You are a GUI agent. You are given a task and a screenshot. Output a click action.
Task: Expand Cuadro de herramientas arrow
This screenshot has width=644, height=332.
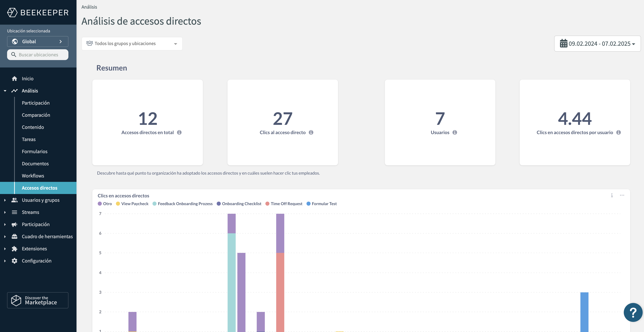pos(5,237)
